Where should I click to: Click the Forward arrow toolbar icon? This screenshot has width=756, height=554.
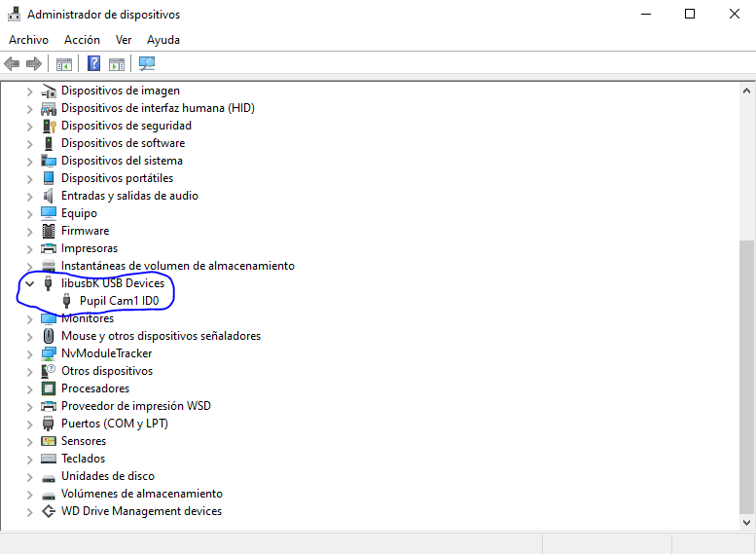click(x=34, y=63)
